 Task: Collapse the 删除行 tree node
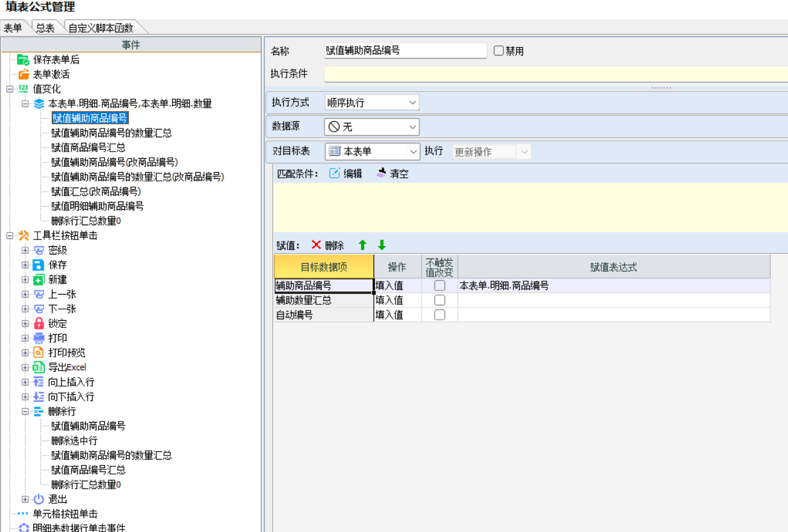point(25,411)
